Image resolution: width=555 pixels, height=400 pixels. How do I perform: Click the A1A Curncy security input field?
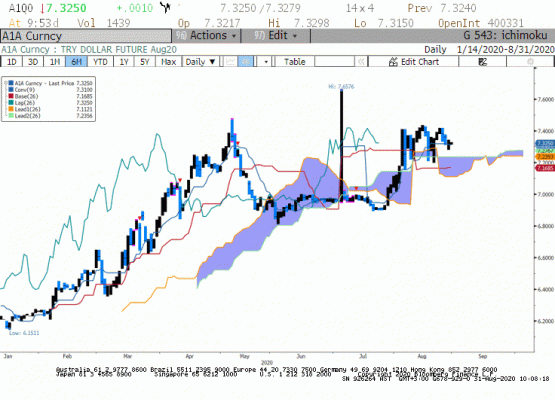pos(86,36)
